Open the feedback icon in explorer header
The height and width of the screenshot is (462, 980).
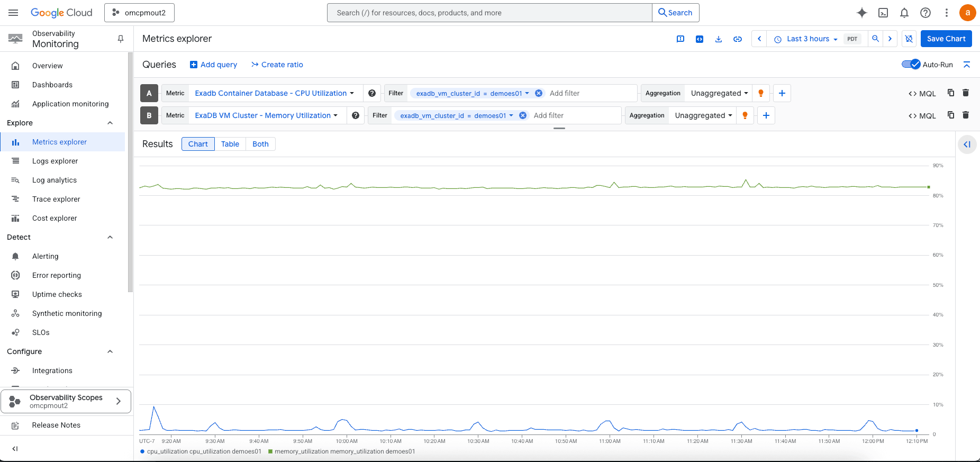[680, 39]
